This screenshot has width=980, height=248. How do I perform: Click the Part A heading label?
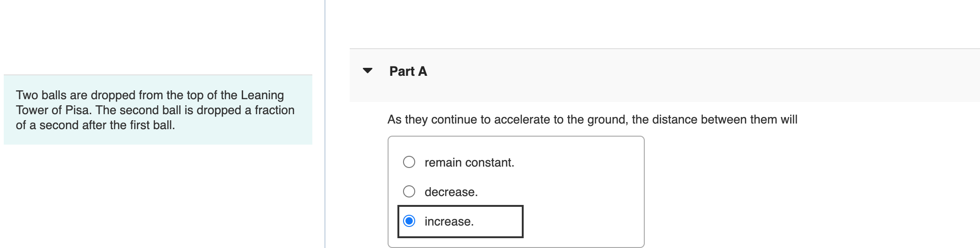coord(408,71)
